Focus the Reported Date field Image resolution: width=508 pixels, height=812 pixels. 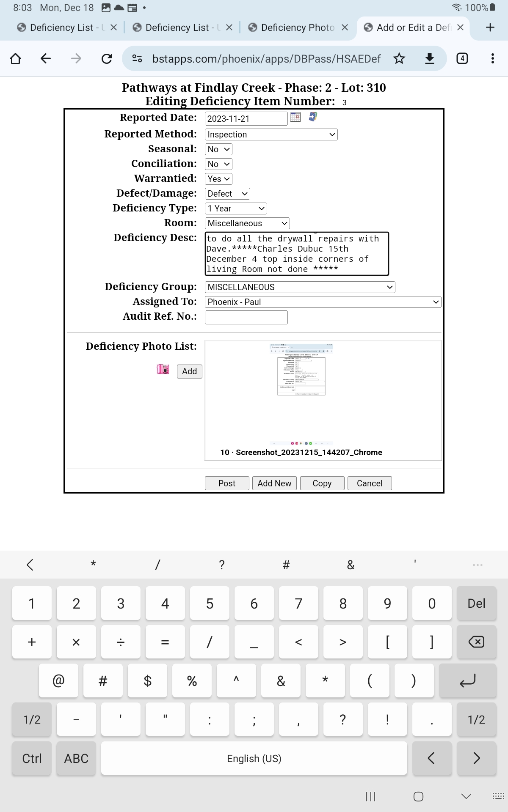[246, 118]
